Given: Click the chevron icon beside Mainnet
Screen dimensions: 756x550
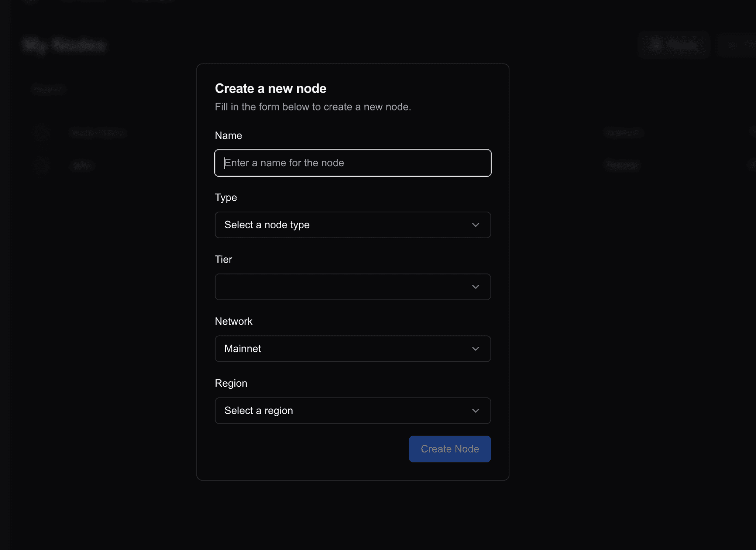Looking at the screenshot, I should click(x=475, y=349).
